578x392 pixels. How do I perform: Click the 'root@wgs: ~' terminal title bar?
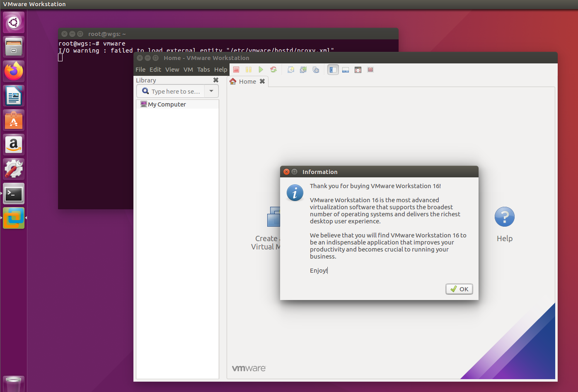tap(228, 34)
